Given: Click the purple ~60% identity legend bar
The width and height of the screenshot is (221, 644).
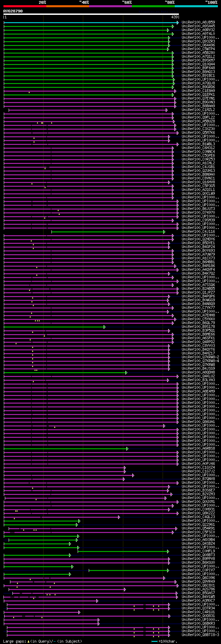Looking at the screenshot, I should click(110, 6).
